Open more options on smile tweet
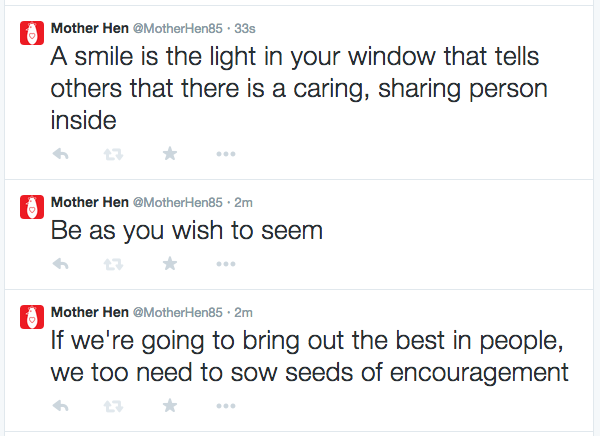This screenshot has width=600, height=436. [226, 155]
